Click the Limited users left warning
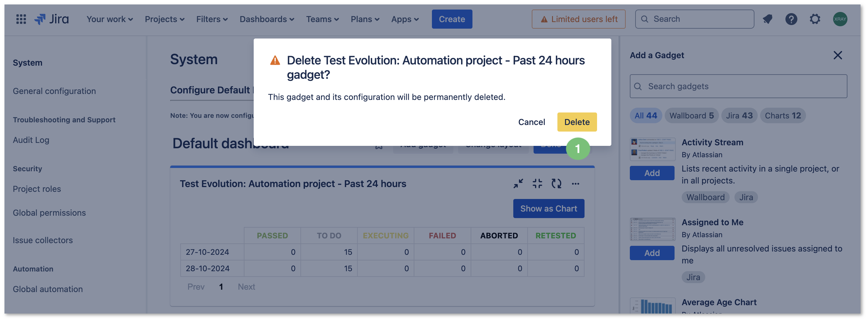This screenshot has width=868, height=321. pyautogui.click(x=578, y=19)
